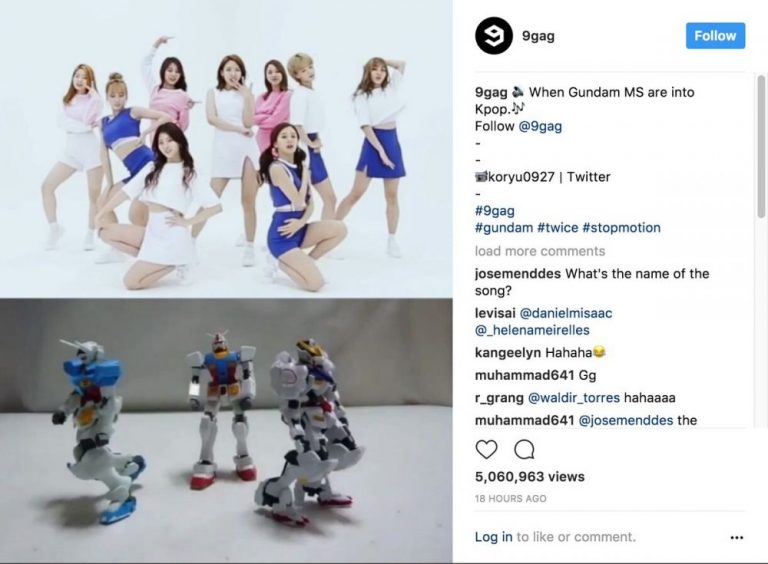The width and height of the screenshot is (768, 564).
Task: Open kangeelyn commenter profile
Action: 508,352
